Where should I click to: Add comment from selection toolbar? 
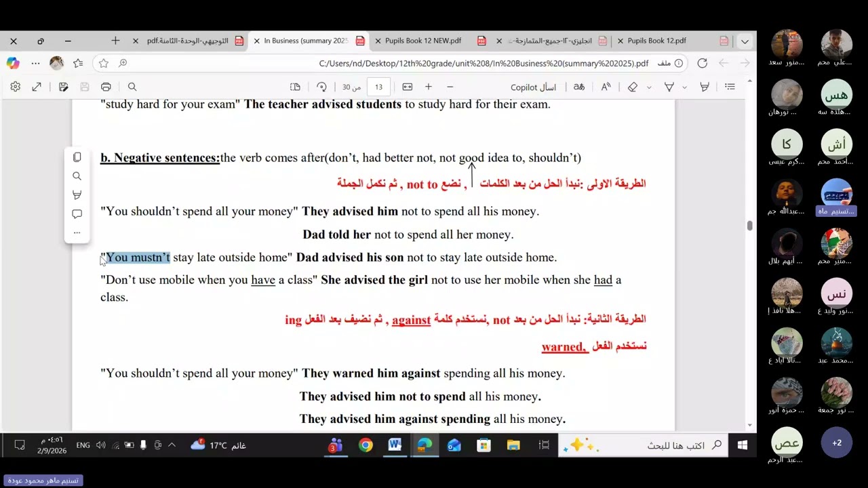(77, 214)
